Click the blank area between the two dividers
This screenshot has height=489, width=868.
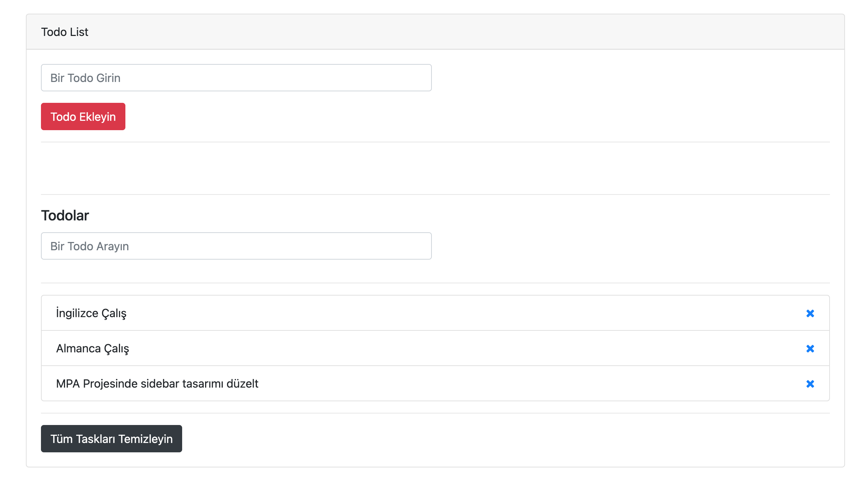click(435, 168)
